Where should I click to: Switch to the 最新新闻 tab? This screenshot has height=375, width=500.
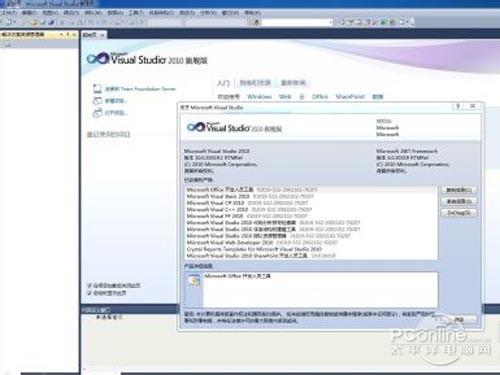293,83
